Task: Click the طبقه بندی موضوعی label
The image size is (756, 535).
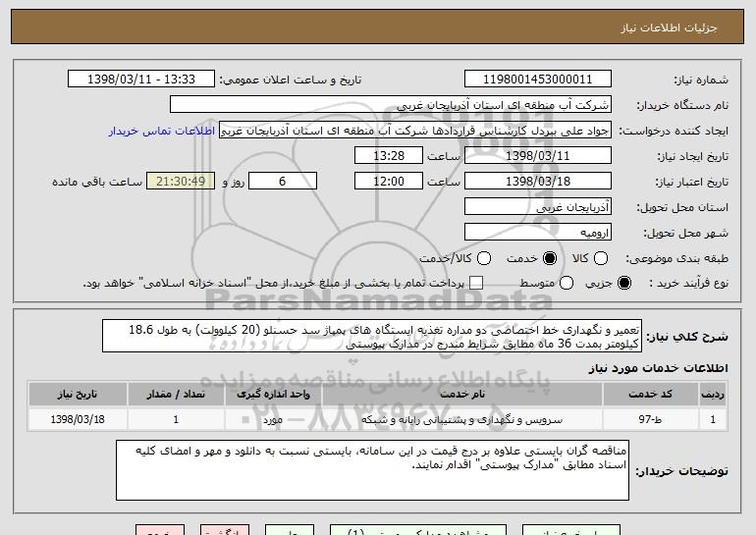Action: pyautogui.click(x=676, y=259)
